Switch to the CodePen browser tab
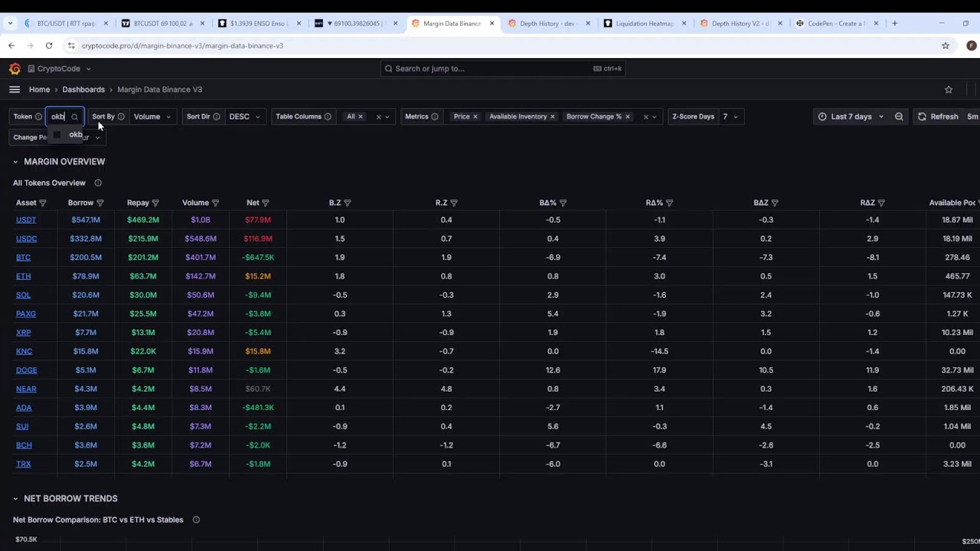The height and width of the screenshot is (551, 980). coord(838,24)
